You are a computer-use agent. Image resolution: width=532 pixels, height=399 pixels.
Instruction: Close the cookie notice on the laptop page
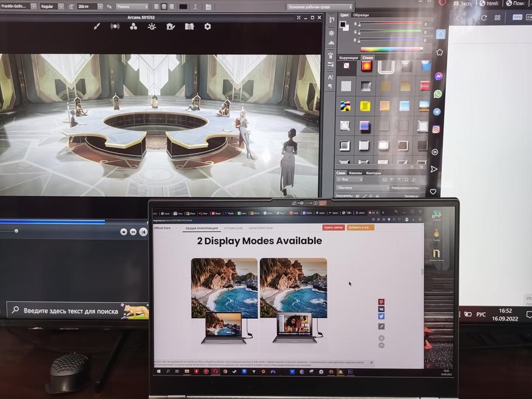(371, 363)
